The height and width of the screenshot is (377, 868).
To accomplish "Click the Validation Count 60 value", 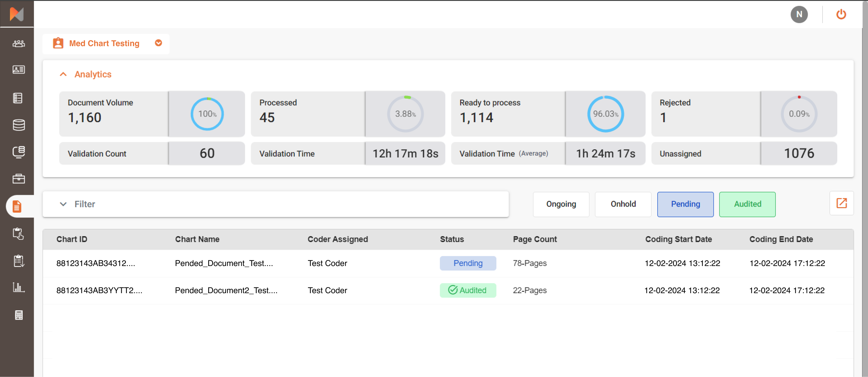I will tap(207, 153).
